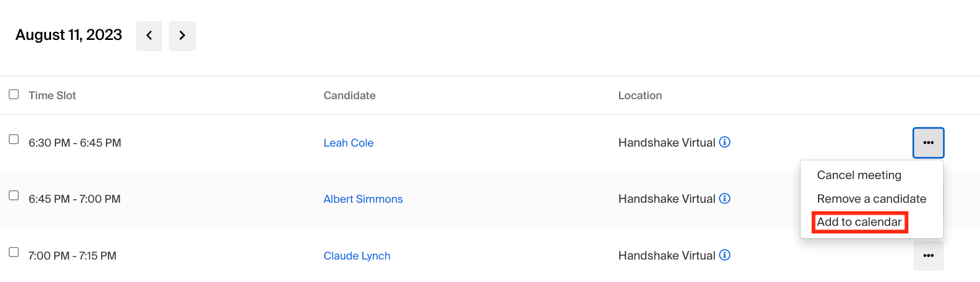The height and width of the screenshot is (282, 980).
Task: Click the August 11, 2023 date heading
Action: pos(69,35)
